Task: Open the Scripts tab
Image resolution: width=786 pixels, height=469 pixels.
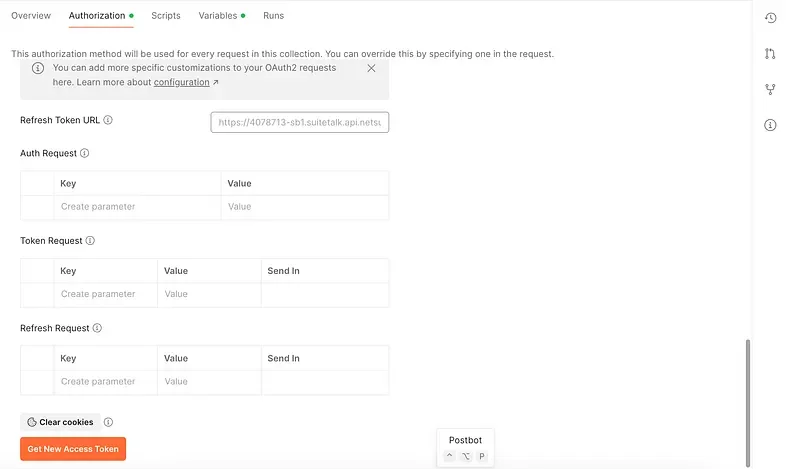Action: (x=166, y=16)
